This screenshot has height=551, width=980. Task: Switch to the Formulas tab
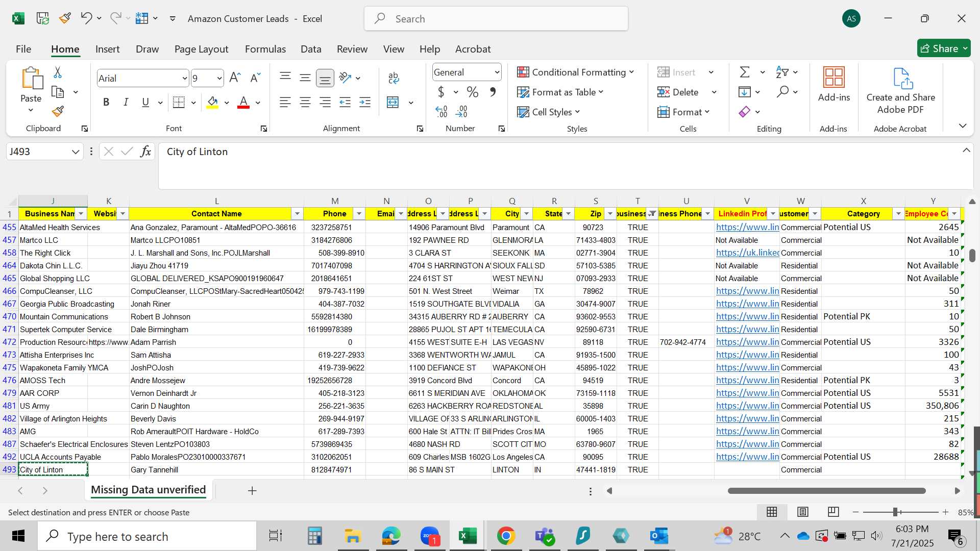[x=265, y=49]
